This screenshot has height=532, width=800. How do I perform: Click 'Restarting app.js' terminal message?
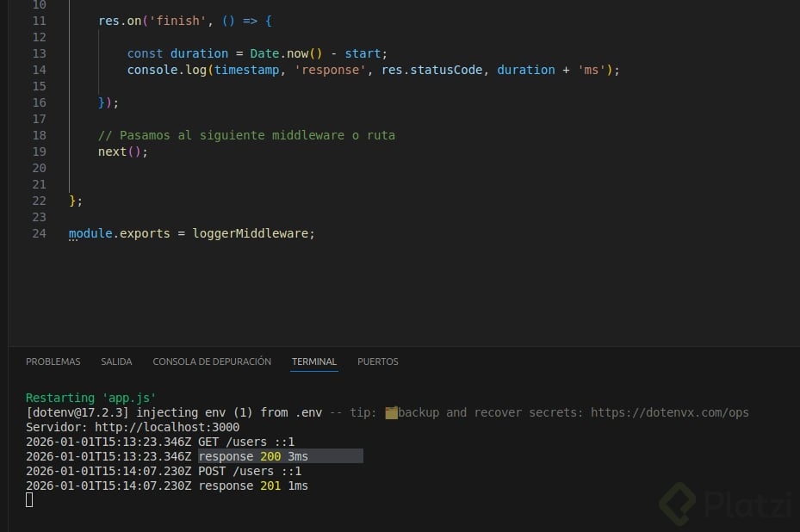[90, 398]
